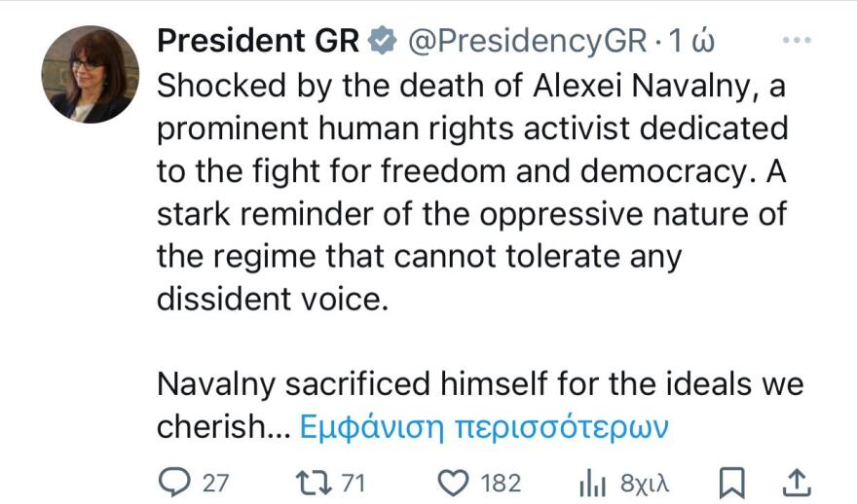Click the share upload arrow icon
Viewport: 857px width, 504px height.
point(796,482)
